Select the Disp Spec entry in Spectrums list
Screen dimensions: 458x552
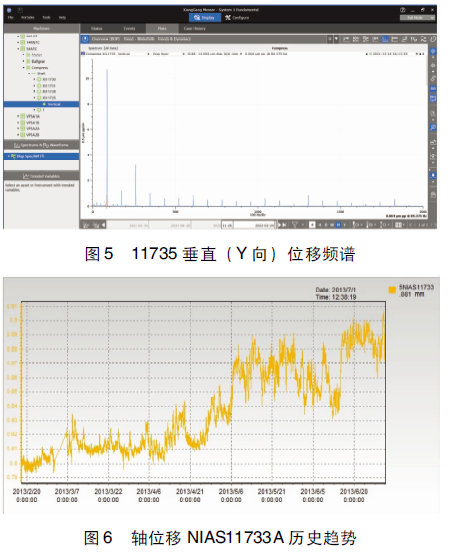click(41, 156)
